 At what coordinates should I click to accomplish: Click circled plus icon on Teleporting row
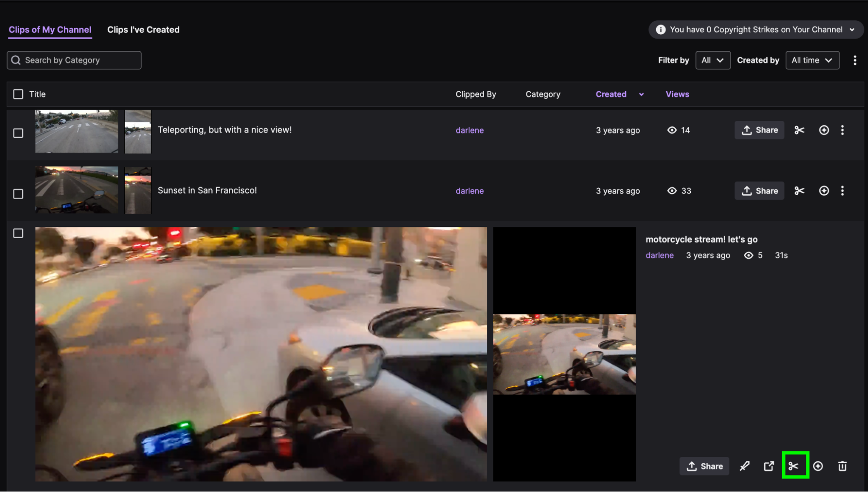(824, 130)
